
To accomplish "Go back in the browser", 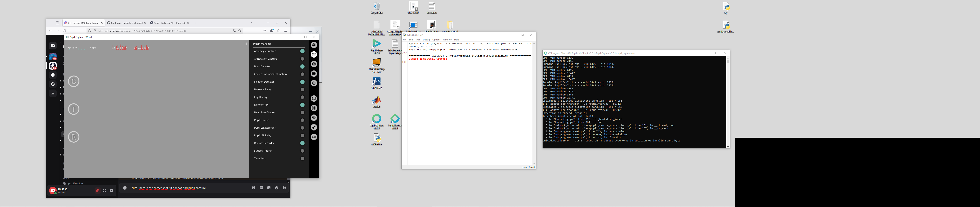I will (51, 31).
